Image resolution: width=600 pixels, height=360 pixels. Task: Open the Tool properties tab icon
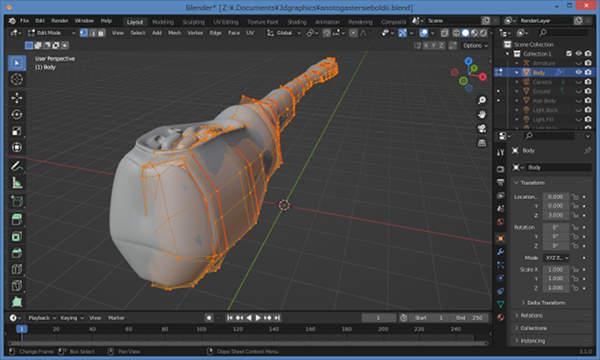point(501,152)
